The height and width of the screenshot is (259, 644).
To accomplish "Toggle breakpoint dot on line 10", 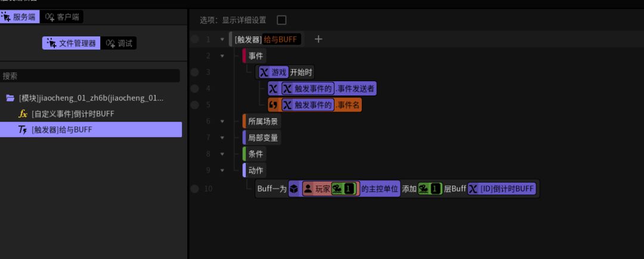I will point(194,189).
